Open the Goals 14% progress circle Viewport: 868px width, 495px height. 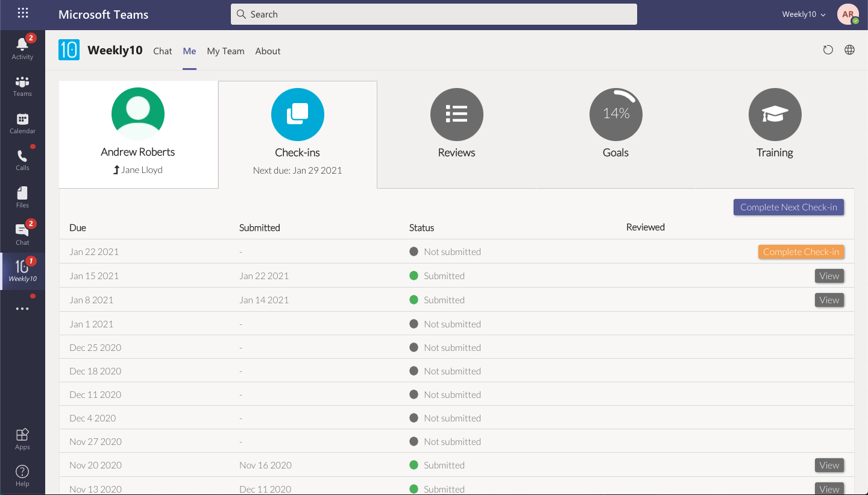click(x=615, y=115)
